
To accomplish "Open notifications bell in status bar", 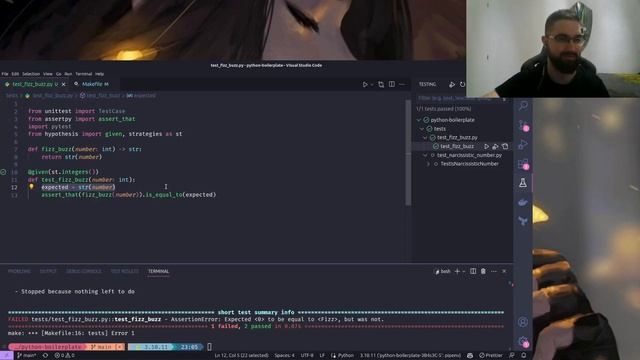I will point(524,356).
